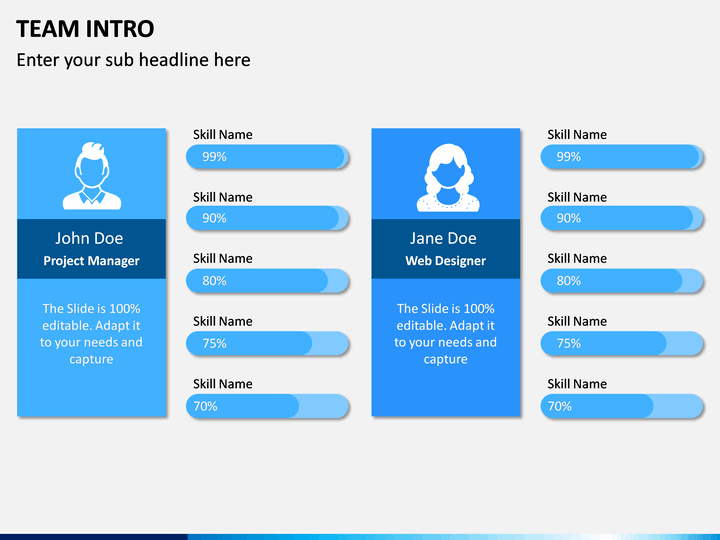Select Skill Name label above Jane's 80% bar
This screenshot has width=720, height=540.
point(577,259)
